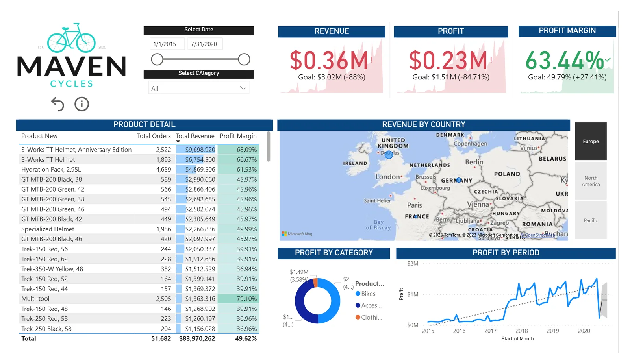This screenshot has height=364, width=630.
Task: Click the 51,682 total orders value
Action: point(161,338)
